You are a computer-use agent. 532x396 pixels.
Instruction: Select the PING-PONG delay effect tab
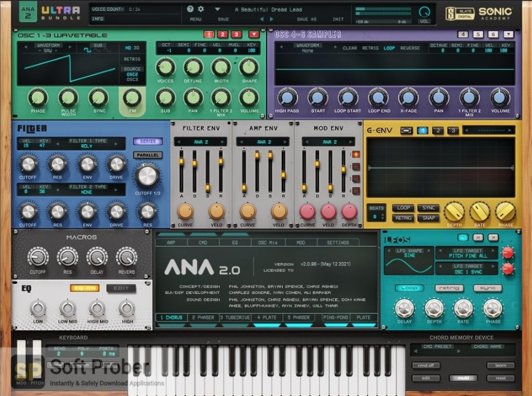(x=336, y=317)
